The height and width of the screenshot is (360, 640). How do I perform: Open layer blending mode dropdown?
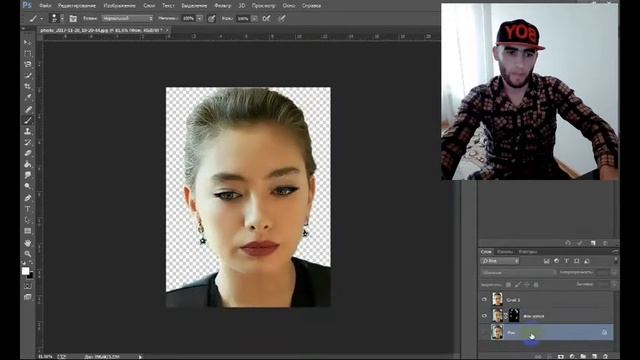tap(518, 272)
